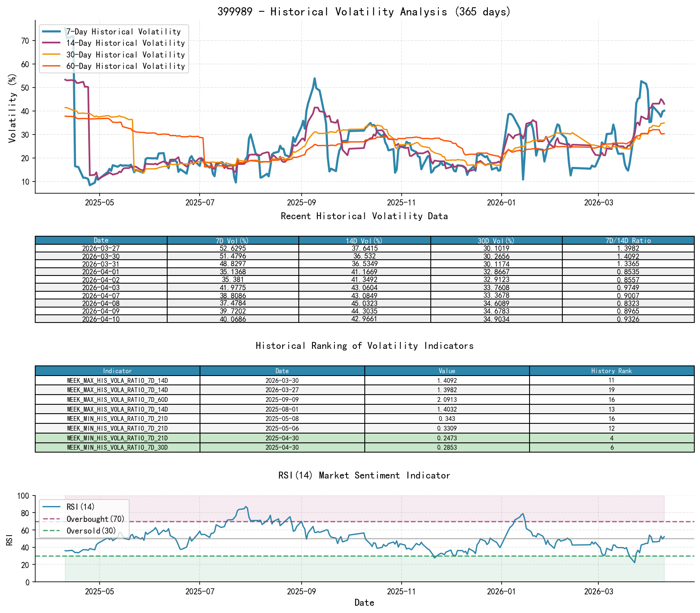Select the 7D Vol value '52.6295'
This screenshot has height=613, width=700.
coord(233,248)
